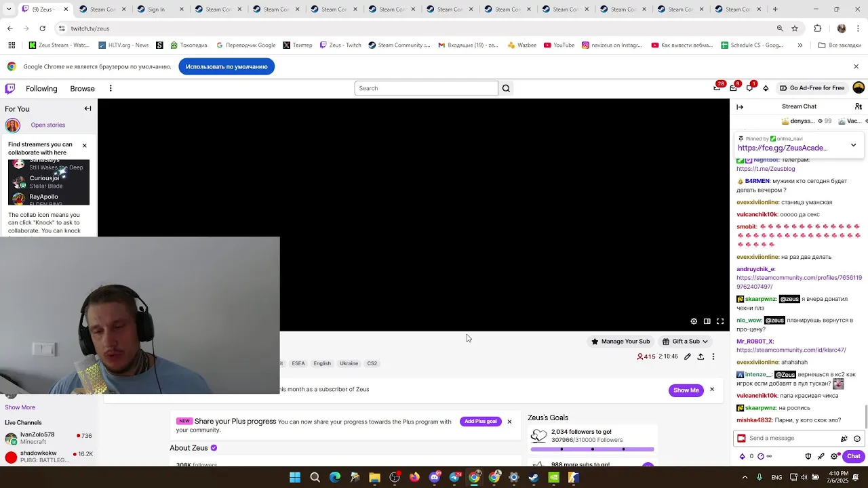Image resolution: width=868 pixels, height=488 pixels.
Task: Open video player settings gear
Action: pyautogui.click(x=694, y=321)
